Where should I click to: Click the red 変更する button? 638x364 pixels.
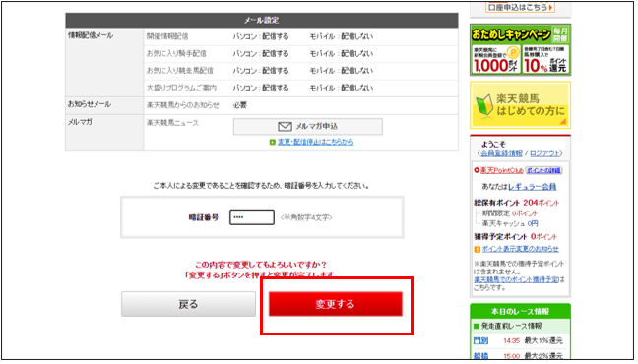[x=336, y=304]
